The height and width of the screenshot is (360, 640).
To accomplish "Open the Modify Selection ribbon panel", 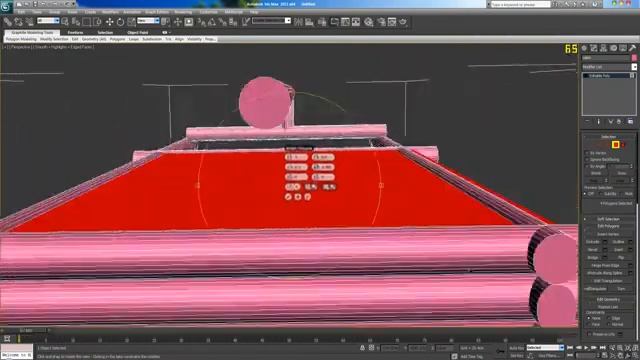I will click(x=54, y=39).
